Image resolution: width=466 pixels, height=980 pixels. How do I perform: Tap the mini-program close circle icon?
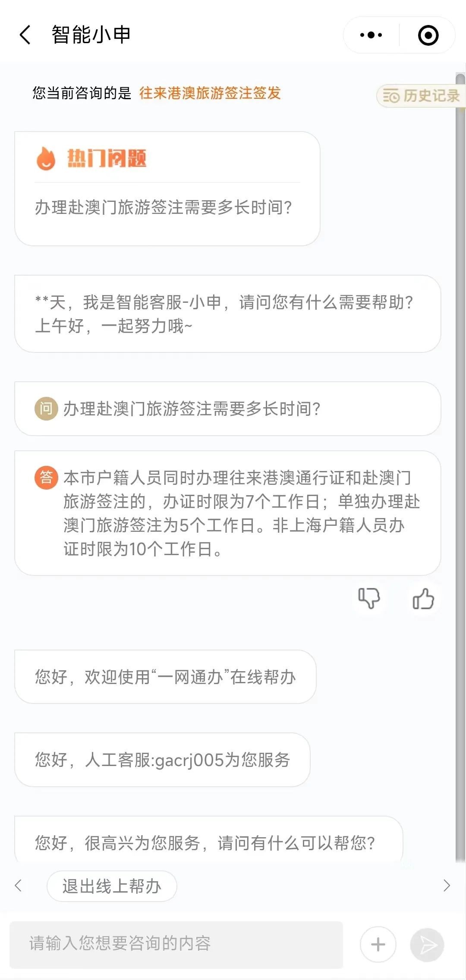(428, 35)
